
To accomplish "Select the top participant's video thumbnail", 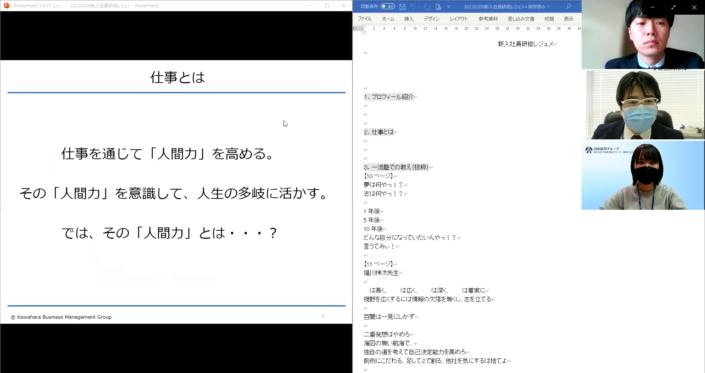I will (643, 35).
